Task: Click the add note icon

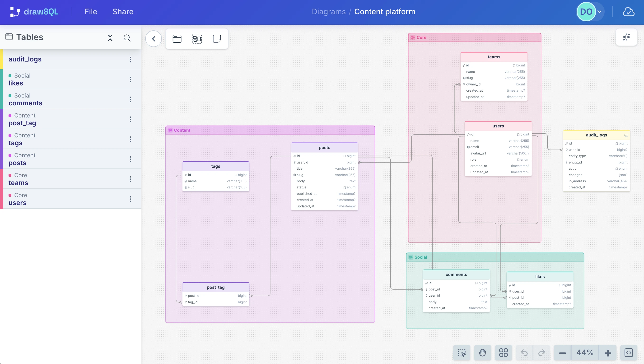Action: [x=216, y=39]
